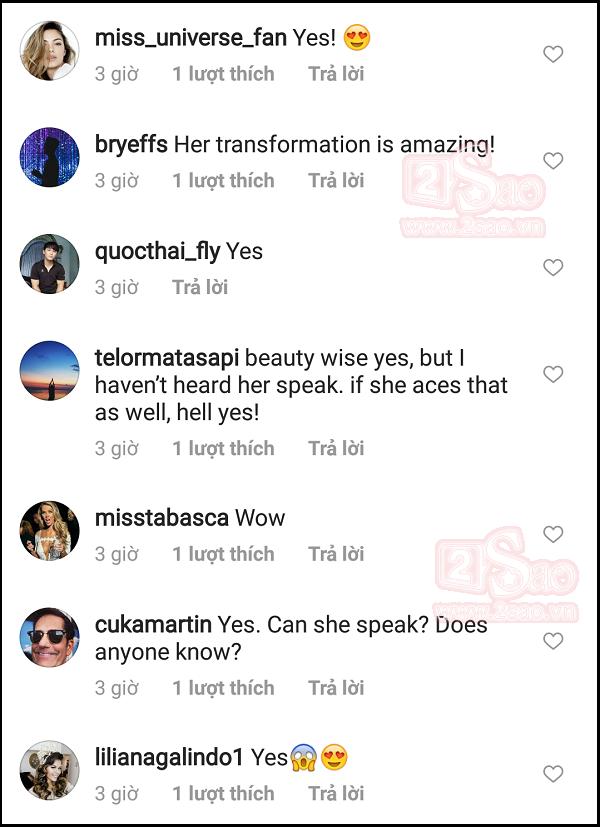Screen dimensions: 600x827
Task: Like misstabasca's Wow comment
Action: (x=553, y=534)
